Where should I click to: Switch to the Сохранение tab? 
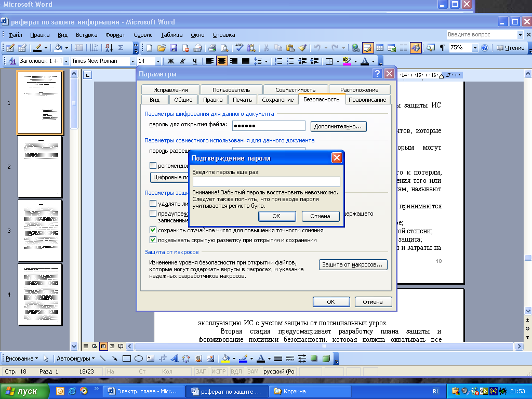[x=277, y=99]
